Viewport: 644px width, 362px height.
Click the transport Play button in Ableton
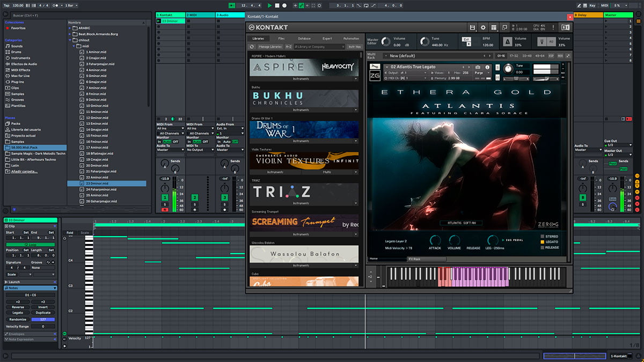point(270,5)
